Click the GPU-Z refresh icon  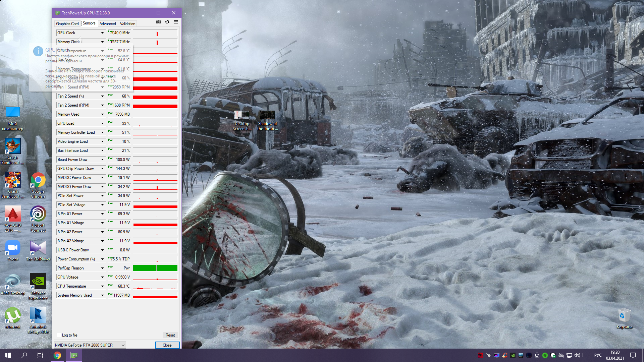167,22
